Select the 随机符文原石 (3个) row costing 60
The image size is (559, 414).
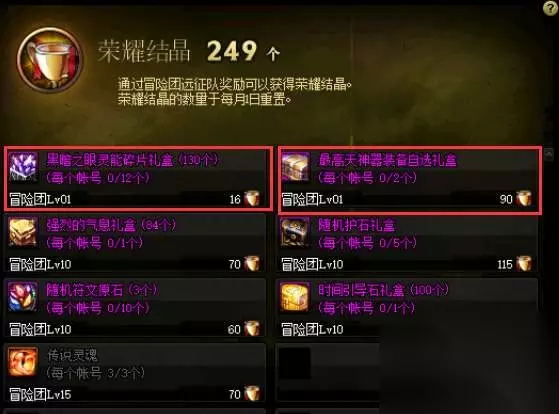[x=135, y=309]
